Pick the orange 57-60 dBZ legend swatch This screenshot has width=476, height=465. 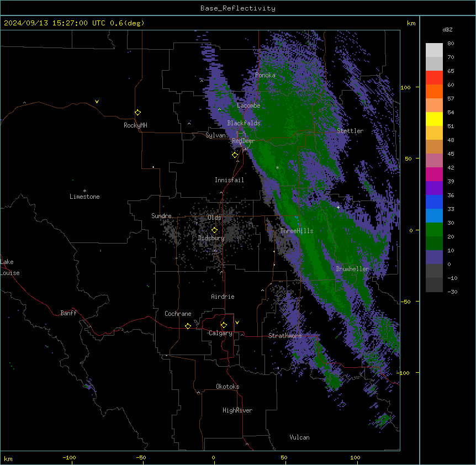434,91
